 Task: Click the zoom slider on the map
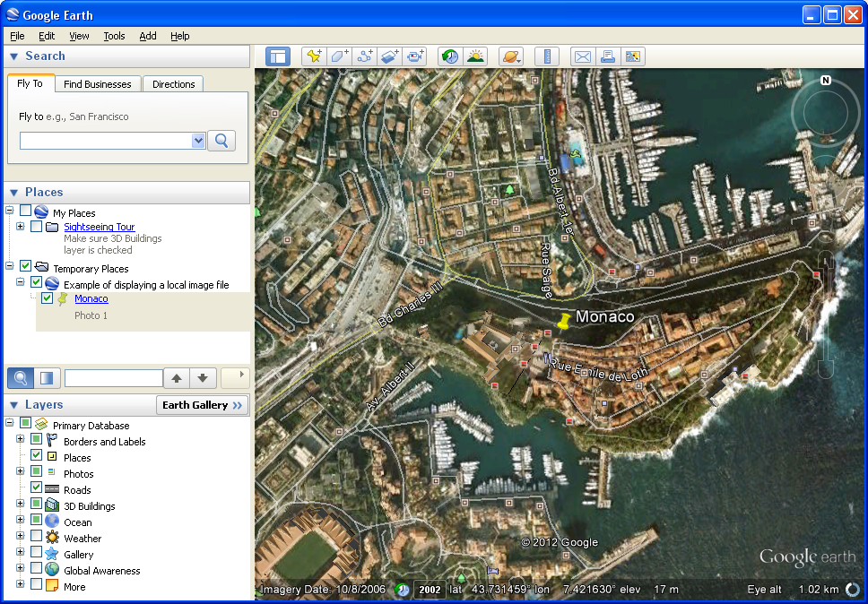[825, 315]
